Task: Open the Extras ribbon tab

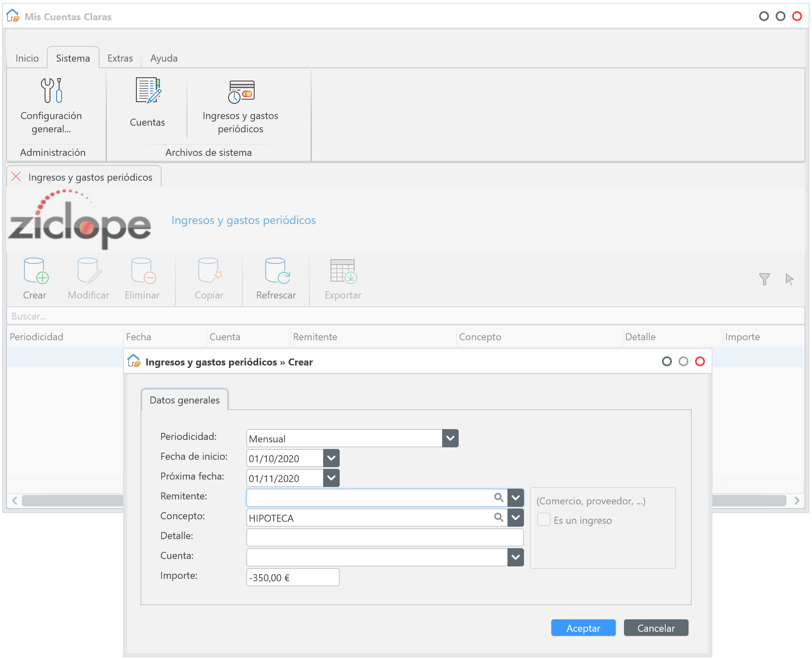Action: point(120,58)
